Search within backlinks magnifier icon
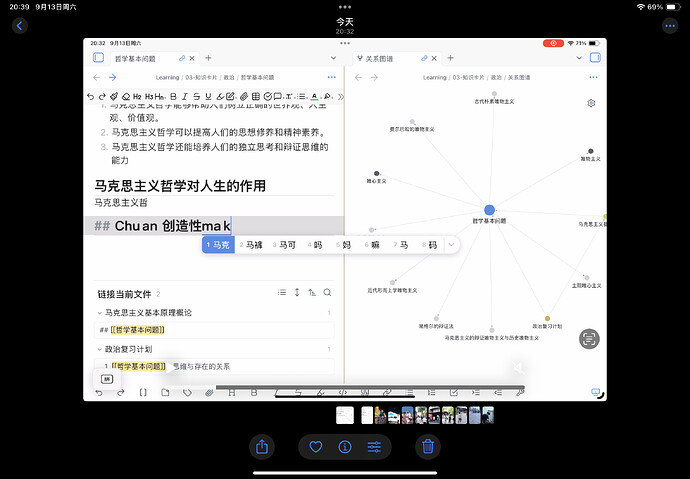 (x=327, y=293)
